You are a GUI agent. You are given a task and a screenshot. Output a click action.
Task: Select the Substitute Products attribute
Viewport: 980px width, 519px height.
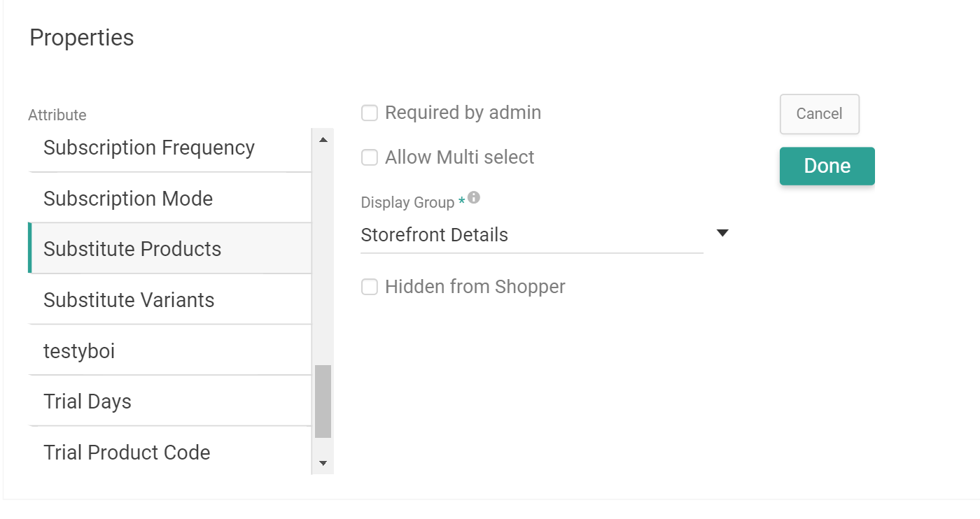(132, 249)
